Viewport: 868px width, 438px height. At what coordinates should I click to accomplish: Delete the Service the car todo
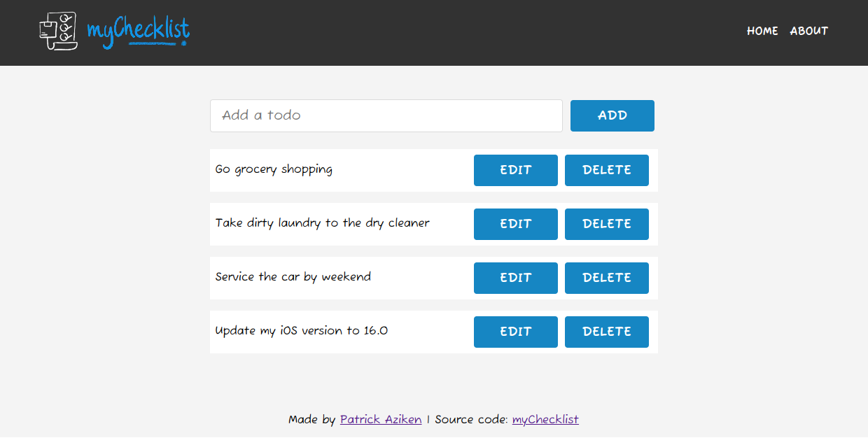coord(606,278)
